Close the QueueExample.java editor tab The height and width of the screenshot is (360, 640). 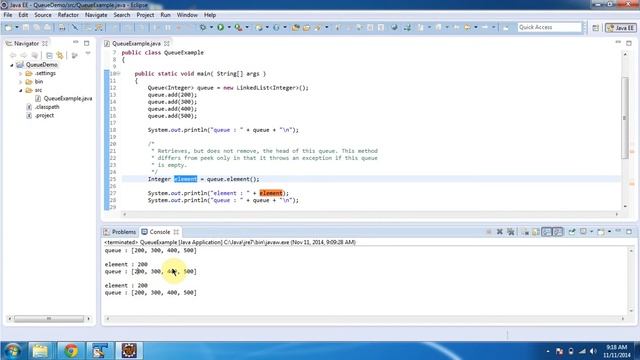[x=167, y=43]
